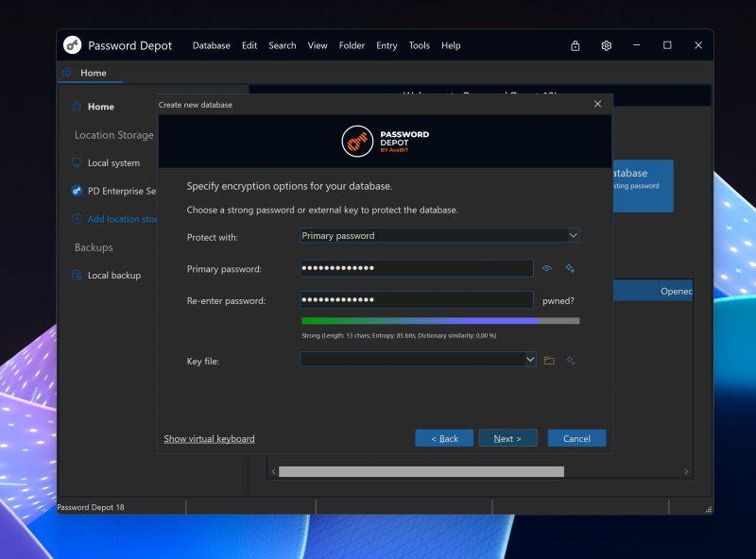Switch to the Home tab
The width and height of the screenshot is (756, 559).
point(90,73)
